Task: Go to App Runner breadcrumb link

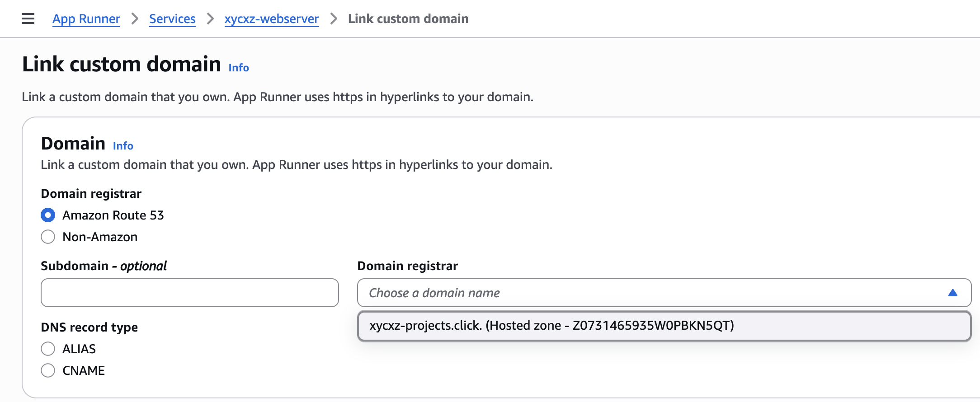Action: 86,19
